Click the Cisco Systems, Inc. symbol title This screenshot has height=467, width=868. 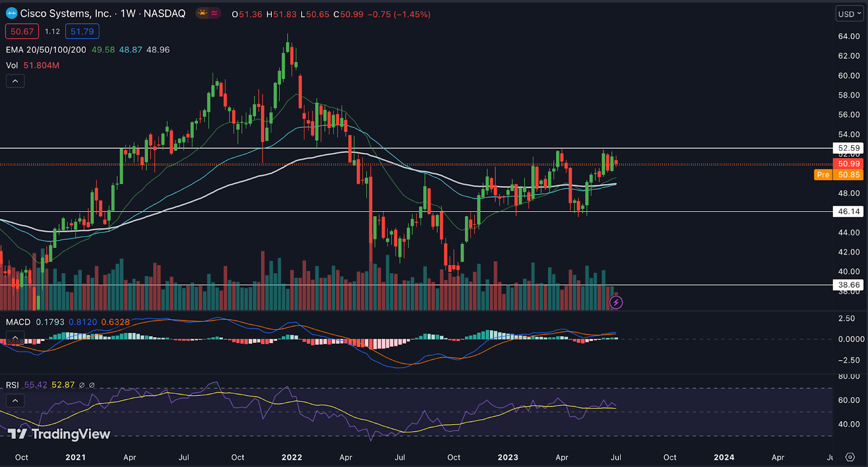pos(66,14)
